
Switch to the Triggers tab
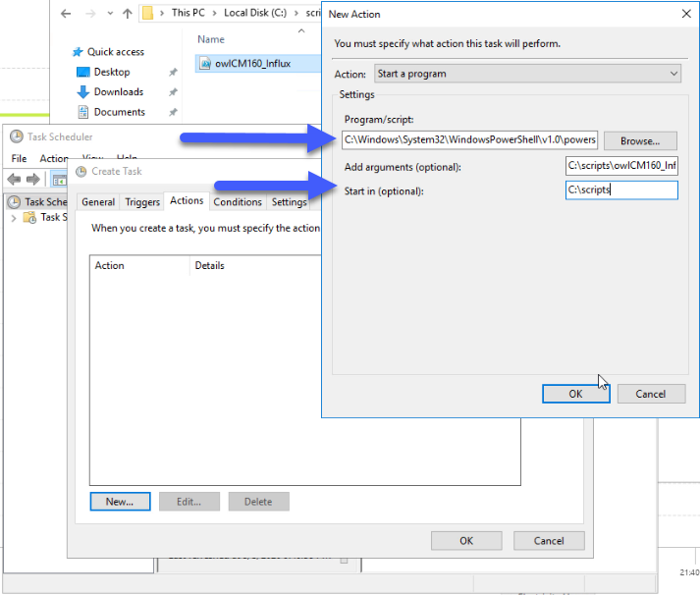click(x=142, y=202)
